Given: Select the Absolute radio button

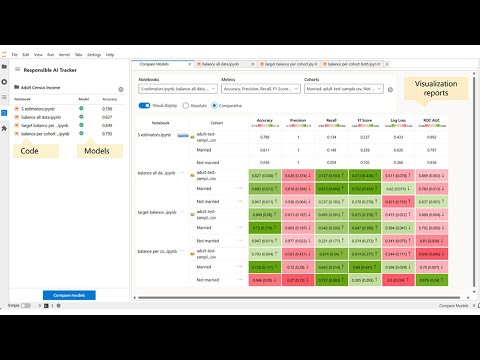Looking at the screenshot, I should tap(186, 105).
